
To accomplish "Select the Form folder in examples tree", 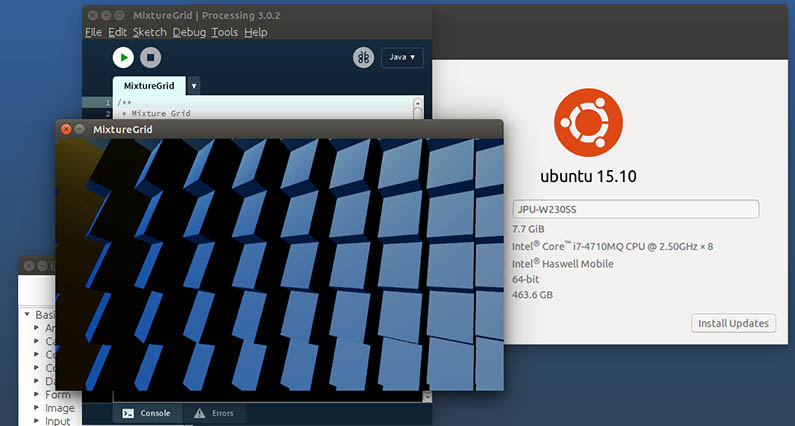I will pos(58,394).
